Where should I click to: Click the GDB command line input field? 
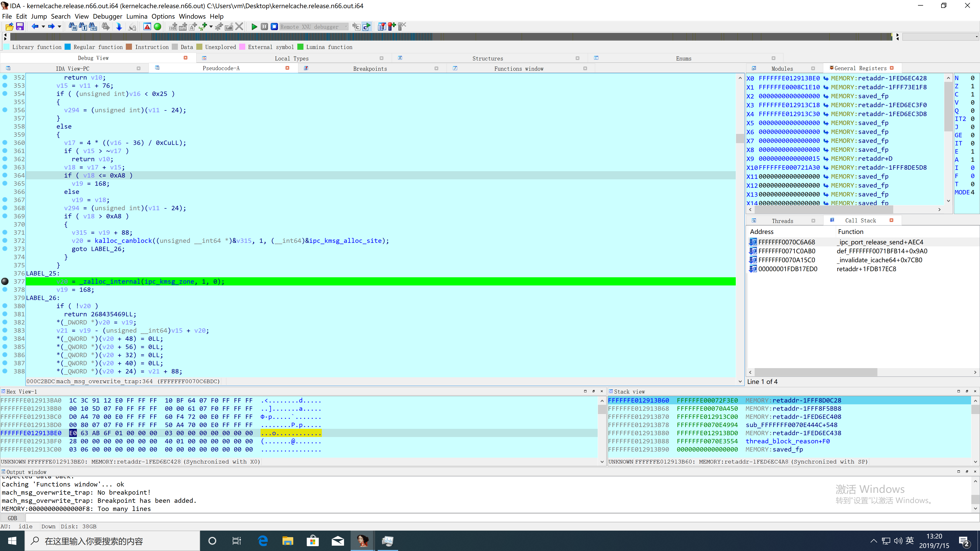point(495,518)
